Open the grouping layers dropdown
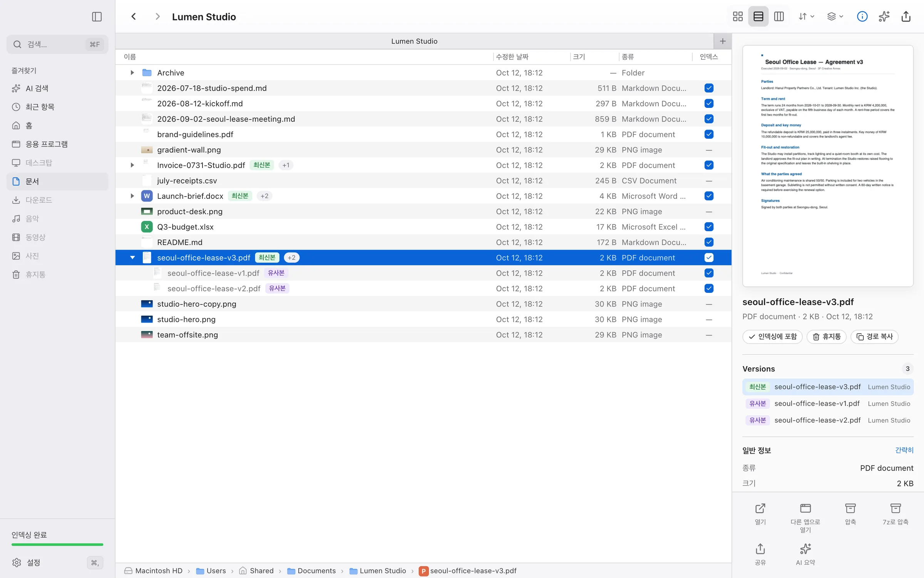Image resolution: width=924 pixels, height=578 pixels. [x=835, y=17]
